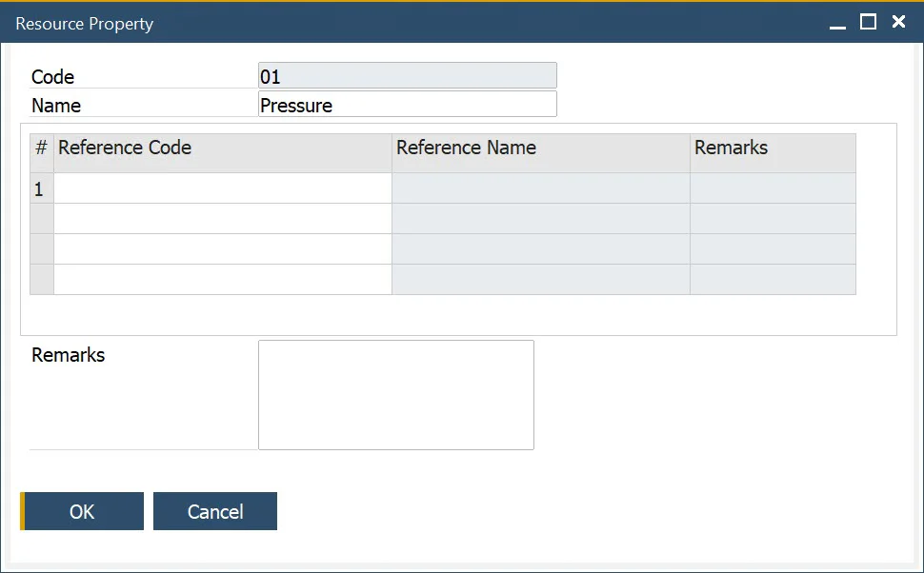
Task: Select the row selector of row 2
Action: point(39,219)
